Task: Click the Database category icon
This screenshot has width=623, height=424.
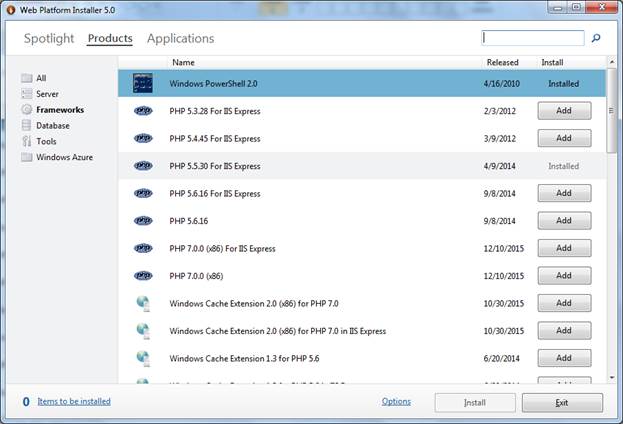Action: click(x=27, y=125)
